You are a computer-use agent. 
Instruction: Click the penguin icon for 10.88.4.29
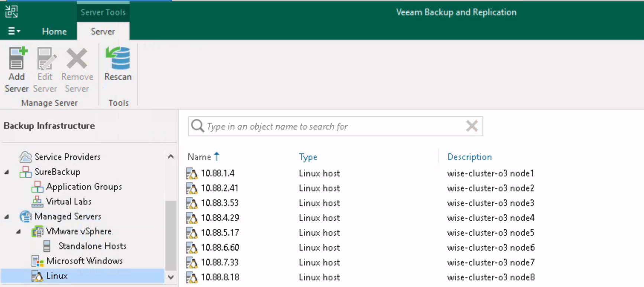pos(192,218)
